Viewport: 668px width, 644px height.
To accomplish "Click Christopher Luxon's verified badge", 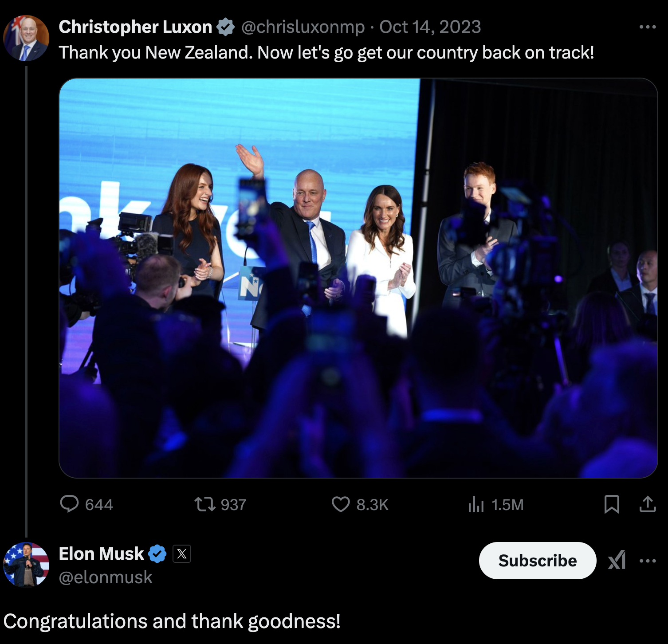I will (x=226, y=27).
